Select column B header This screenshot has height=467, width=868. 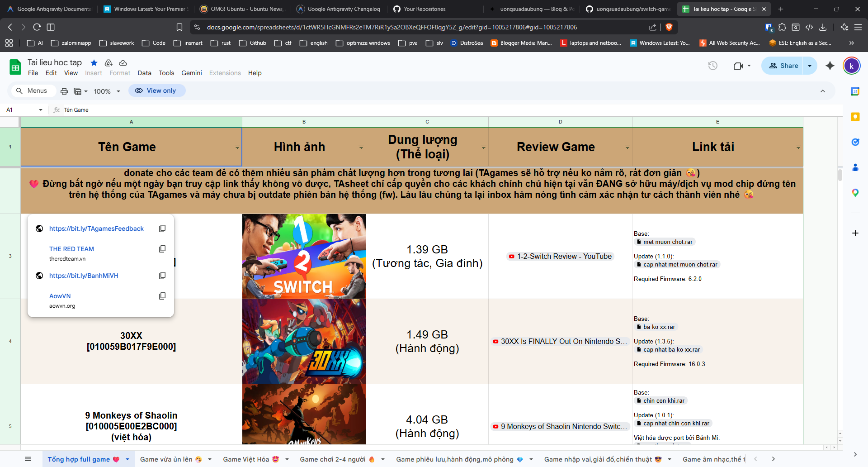pos(304,122)
